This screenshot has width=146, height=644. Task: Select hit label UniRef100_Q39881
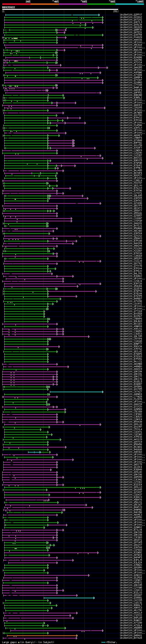(x=131, y=598)
